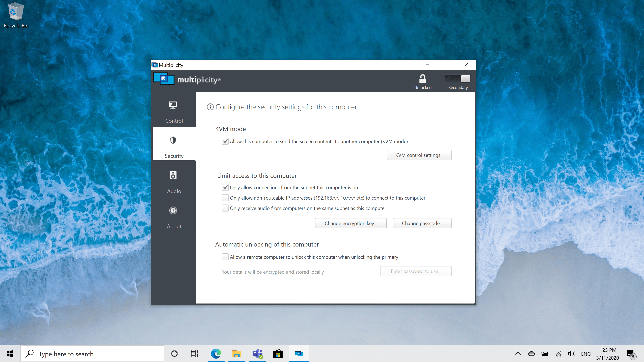Show hidden system tray icons
This screenshot has width=644, height=362.
518,353
